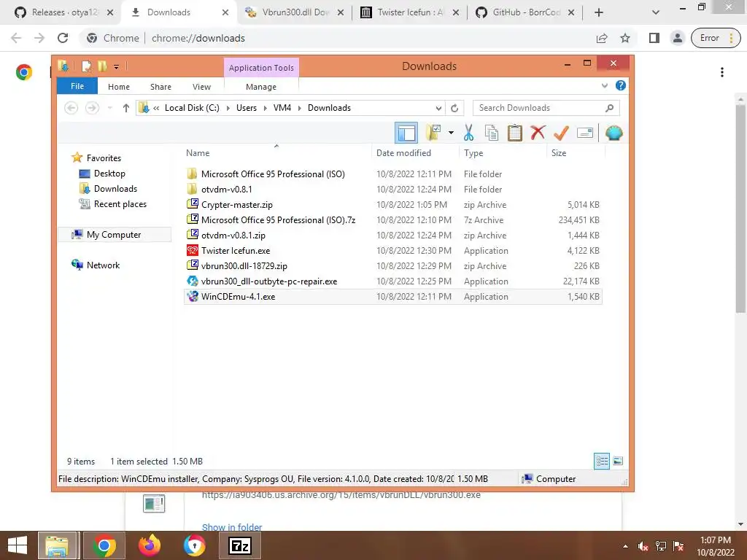Open the File ribbon tab
Screen dimensions: 747x560
pyautogui.click(x=77, y=86)
